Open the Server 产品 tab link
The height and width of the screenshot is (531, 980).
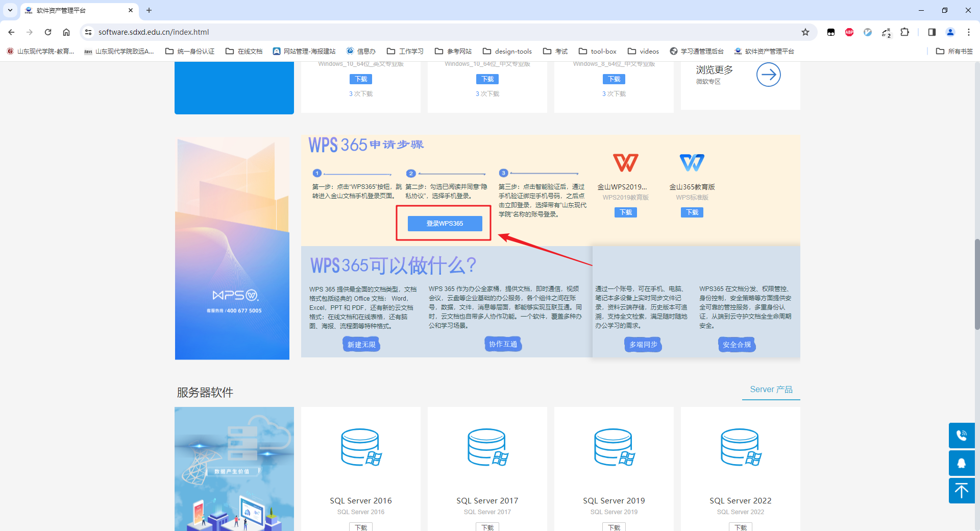pyautogui.click(x=771, y=390)
